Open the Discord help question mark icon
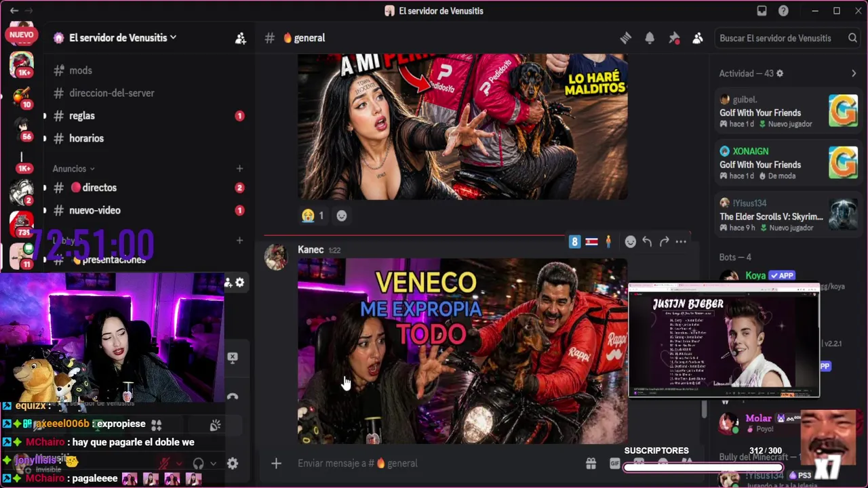This screenshot has height=488, width=868. click(x=783, y=11)
